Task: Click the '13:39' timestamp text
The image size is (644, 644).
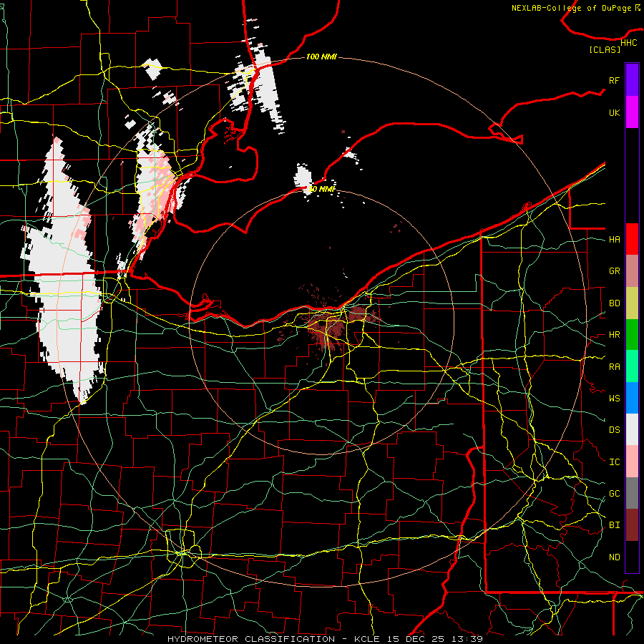Action: click(x=468, y=639)
